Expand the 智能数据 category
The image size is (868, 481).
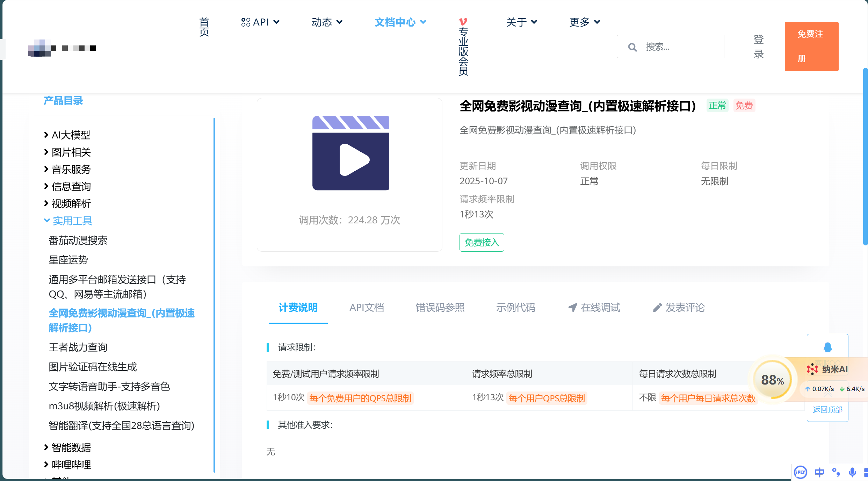click(x=67, y=447)
